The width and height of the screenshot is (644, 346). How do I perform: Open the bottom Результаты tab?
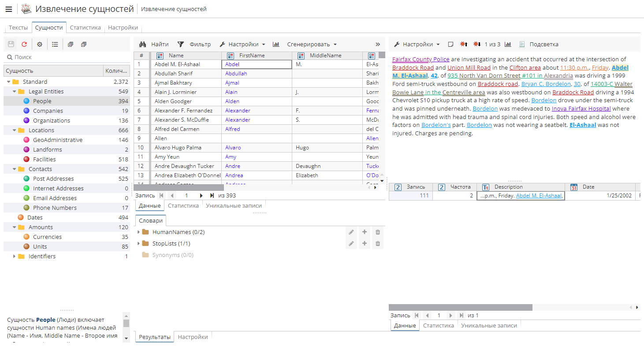pos(155,337)
